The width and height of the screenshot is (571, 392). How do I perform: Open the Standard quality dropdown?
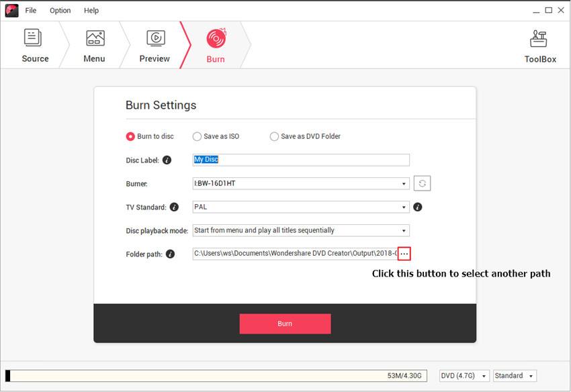pos(514,376)
